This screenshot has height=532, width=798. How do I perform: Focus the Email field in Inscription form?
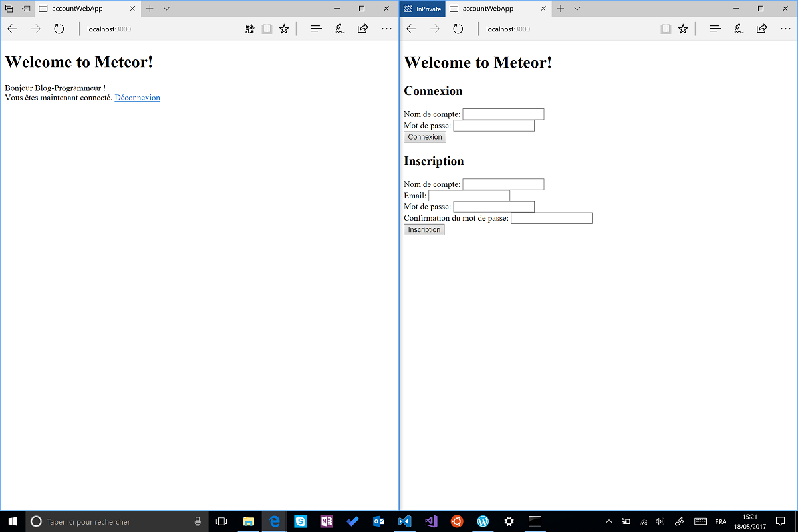(x=469, y=196)
